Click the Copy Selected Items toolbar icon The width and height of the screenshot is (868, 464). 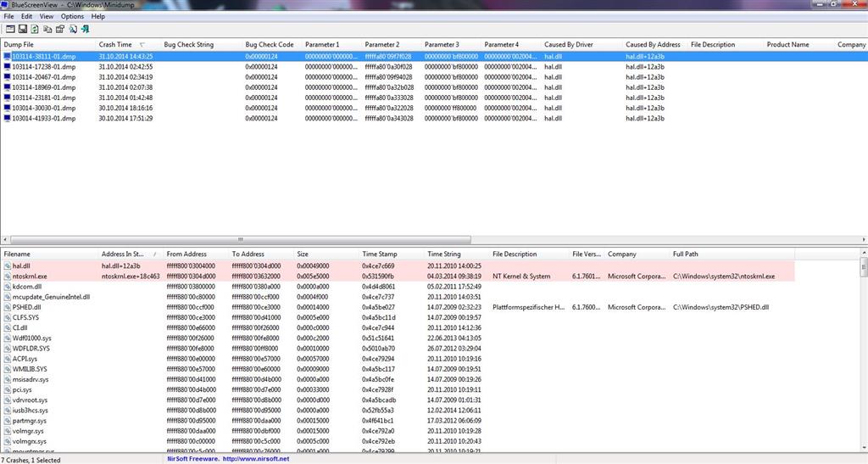point(47,29)
